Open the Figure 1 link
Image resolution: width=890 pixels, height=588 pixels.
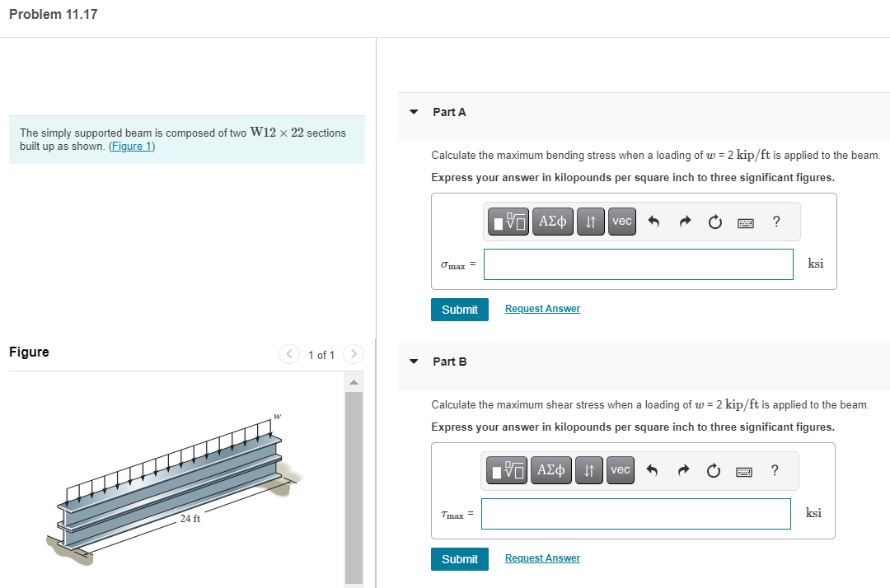pos(132,147)
